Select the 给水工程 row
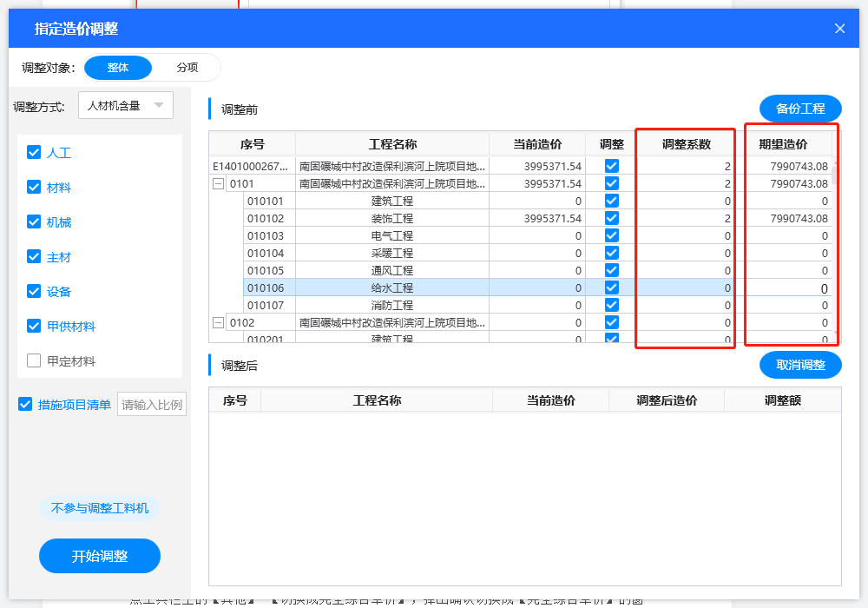The width and height of the screenshot is (868, 608). tap(392, 288)
